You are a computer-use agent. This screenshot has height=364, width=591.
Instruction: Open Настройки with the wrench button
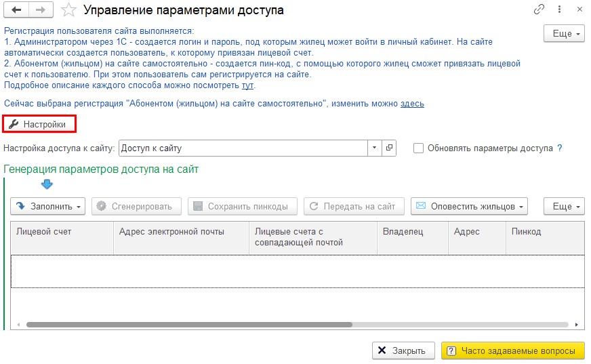pyautogui.click(x=39, y=124)
